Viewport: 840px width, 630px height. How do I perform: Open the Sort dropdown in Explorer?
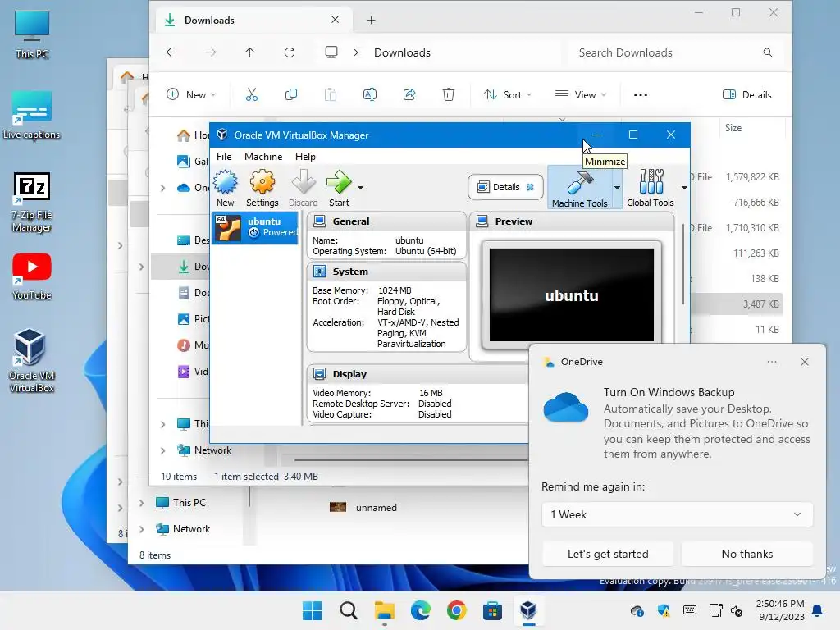507,95
